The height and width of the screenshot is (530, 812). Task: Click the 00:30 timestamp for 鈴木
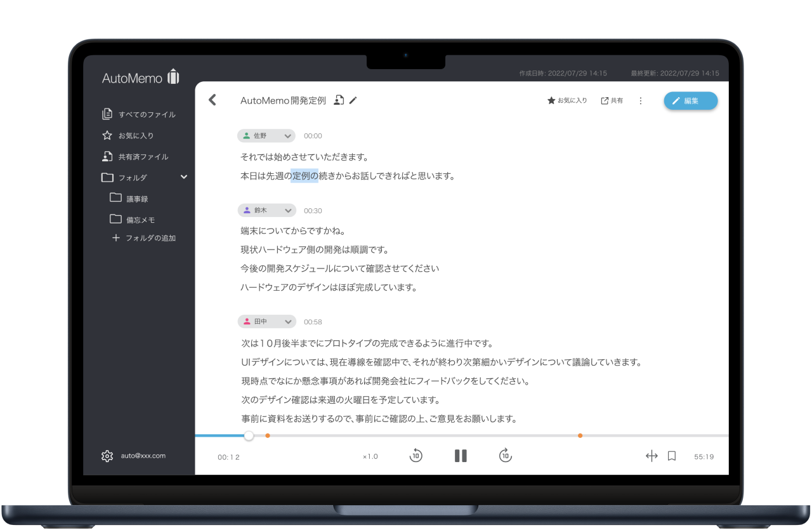click(313, 211)
